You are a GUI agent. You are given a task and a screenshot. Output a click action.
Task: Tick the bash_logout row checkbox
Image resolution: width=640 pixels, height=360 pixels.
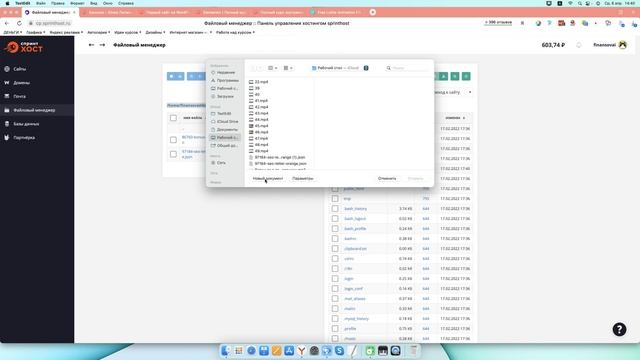tap(335, 219)
